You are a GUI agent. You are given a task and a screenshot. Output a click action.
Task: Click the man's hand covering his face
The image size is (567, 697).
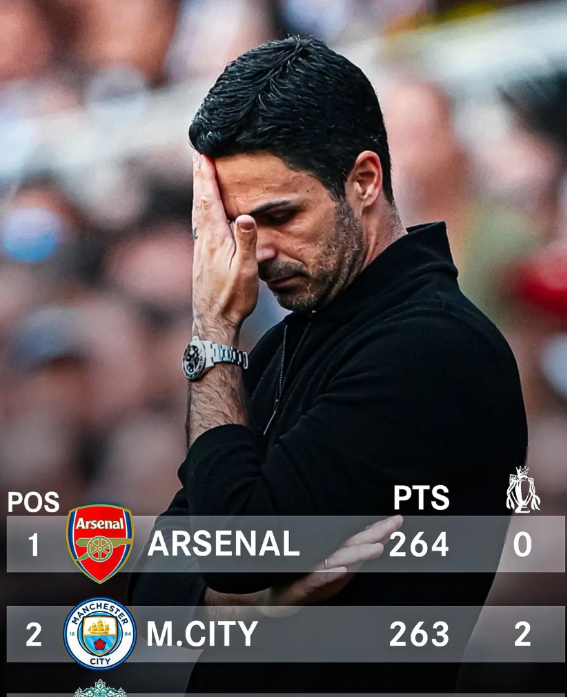point(224,244)
